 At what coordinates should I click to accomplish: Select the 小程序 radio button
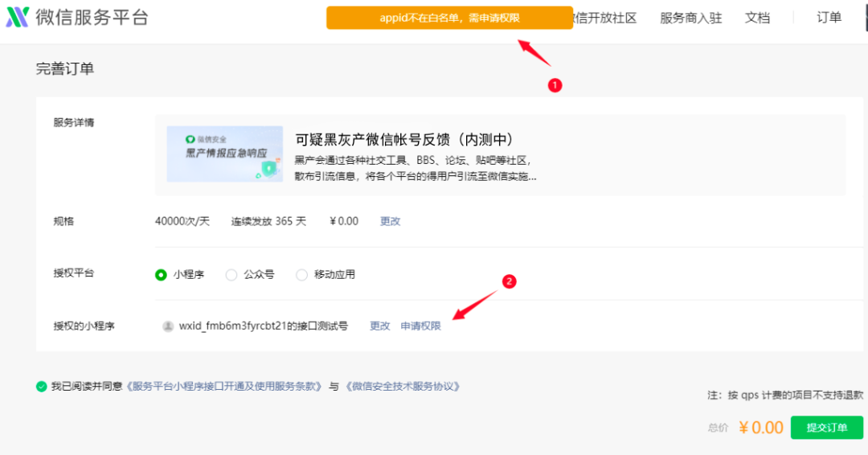(161, 275)
